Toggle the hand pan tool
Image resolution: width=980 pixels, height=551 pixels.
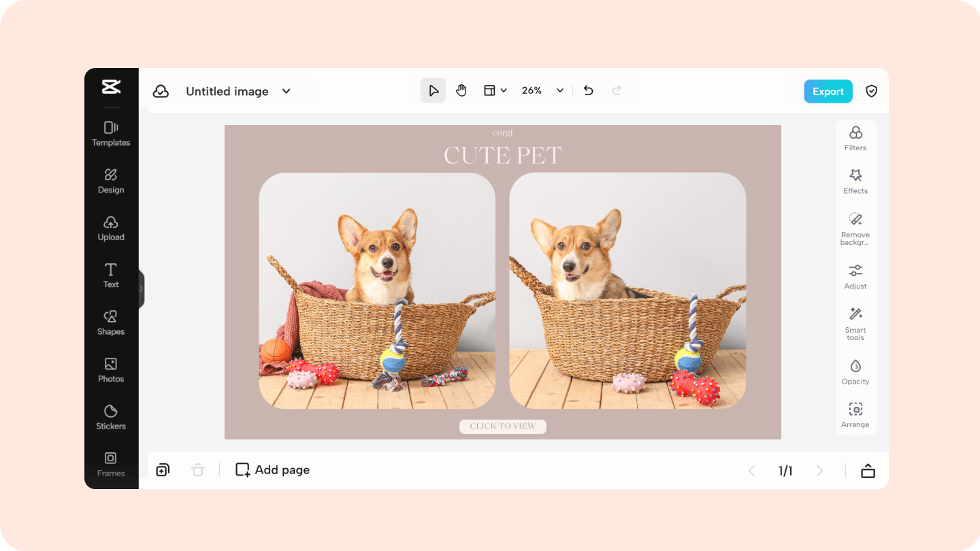coord(461,90)
